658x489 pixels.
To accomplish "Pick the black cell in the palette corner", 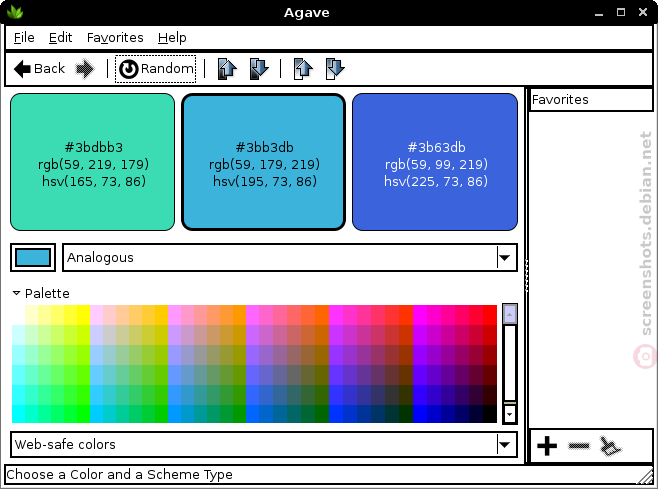I will pos(490,413).
